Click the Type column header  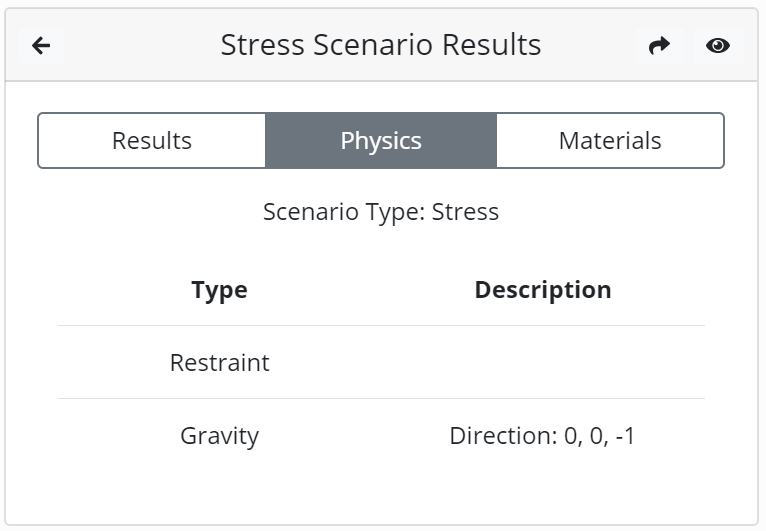point(219,290)
